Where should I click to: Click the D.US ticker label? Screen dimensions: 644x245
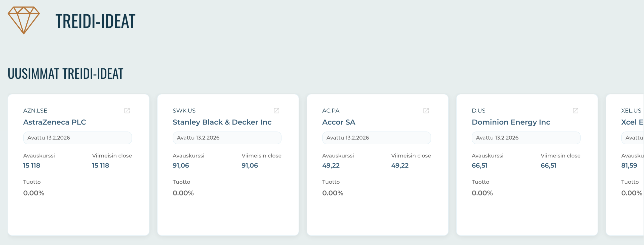point(478,111)
